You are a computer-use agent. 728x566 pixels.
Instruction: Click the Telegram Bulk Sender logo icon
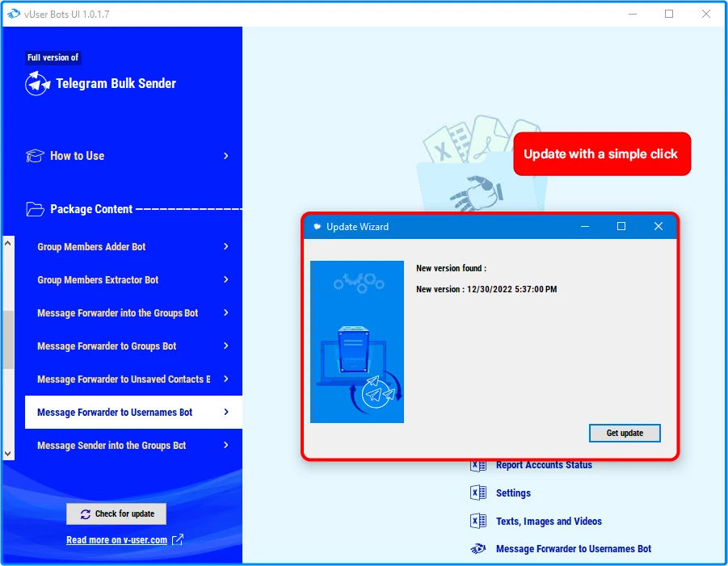[x=38, y=83]
